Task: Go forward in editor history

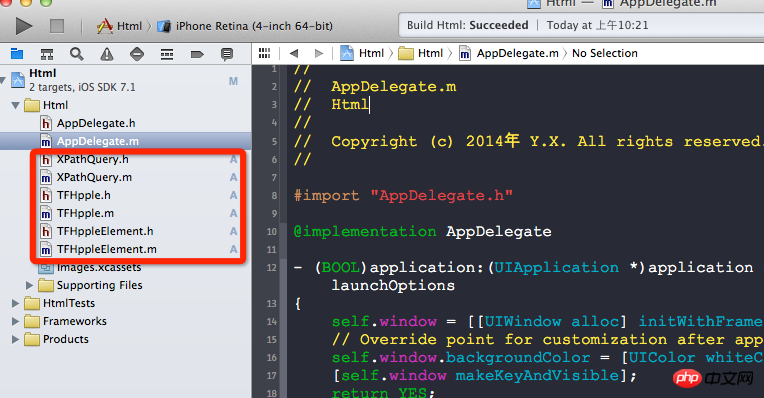Action: click(319, 53)
